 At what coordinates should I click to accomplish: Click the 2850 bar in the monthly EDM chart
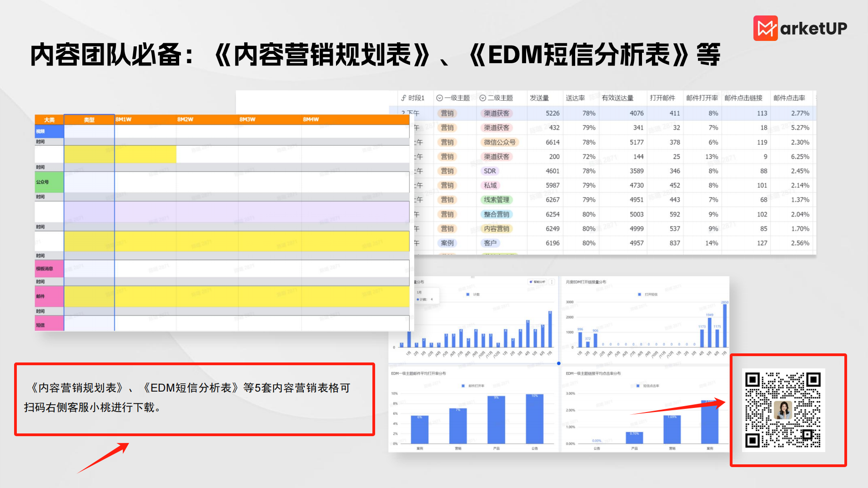[725, 326]
